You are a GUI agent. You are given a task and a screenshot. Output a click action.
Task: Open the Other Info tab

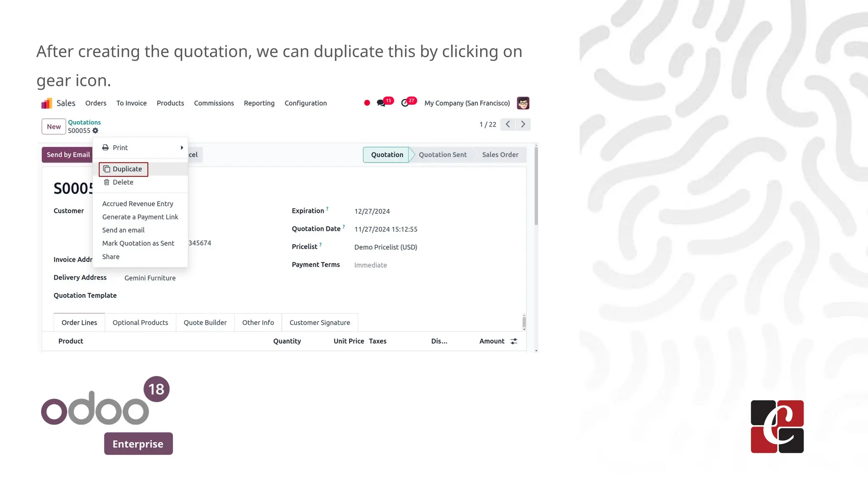[x=258, y=322]
